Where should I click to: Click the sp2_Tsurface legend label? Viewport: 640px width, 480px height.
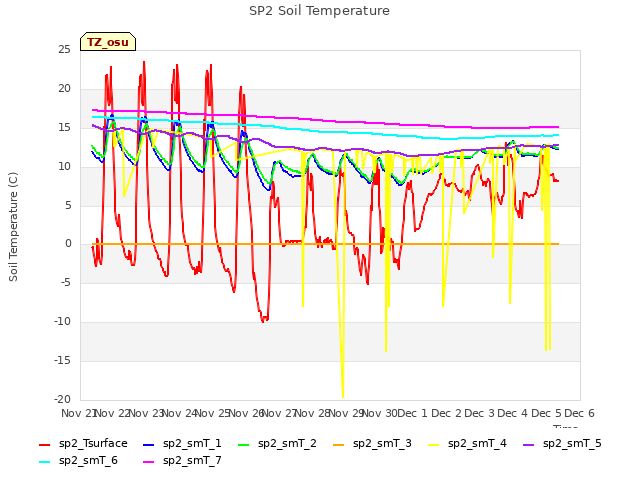93,443
